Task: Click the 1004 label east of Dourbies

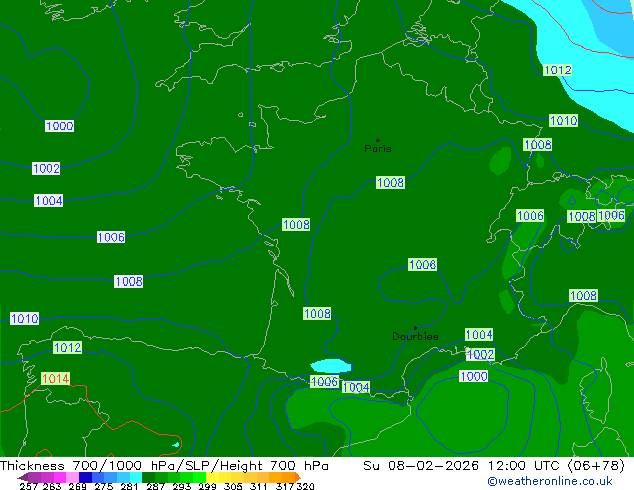Action: point(479,335)
